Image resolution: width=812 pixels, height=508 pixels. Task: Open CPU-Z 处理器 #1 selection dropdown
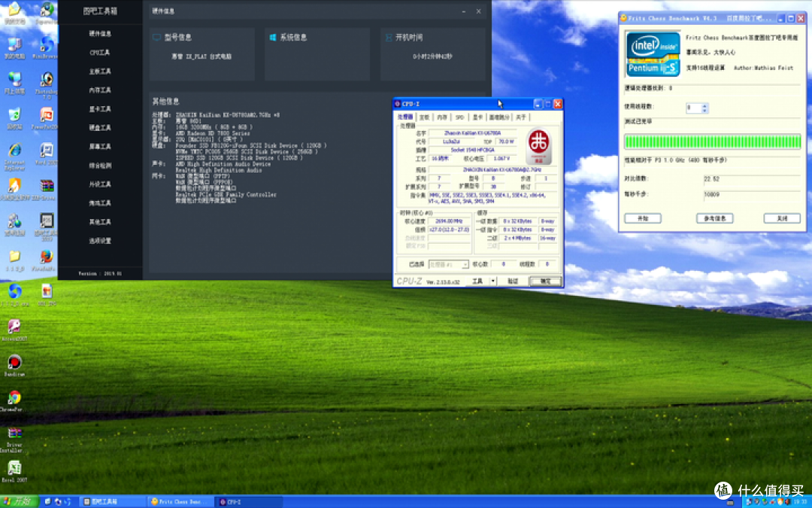pos(448,264)
